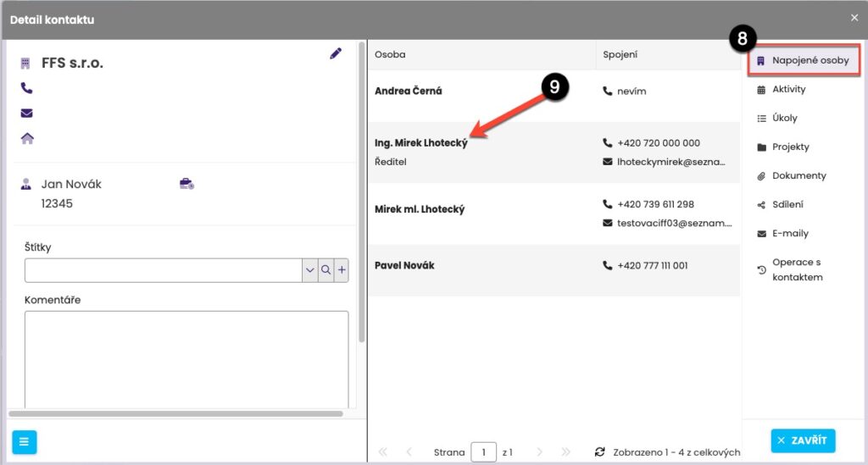Open the Napojené osoby tab
The width and height of the screenshot is (868, 465).
click(804, 60)
